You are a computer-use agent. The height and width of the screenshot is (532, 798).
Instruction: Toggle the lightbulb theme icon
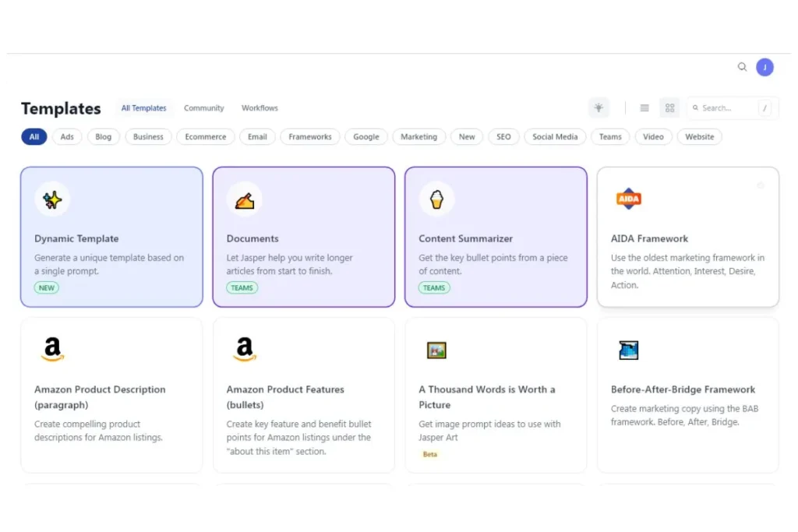[598, 107]
